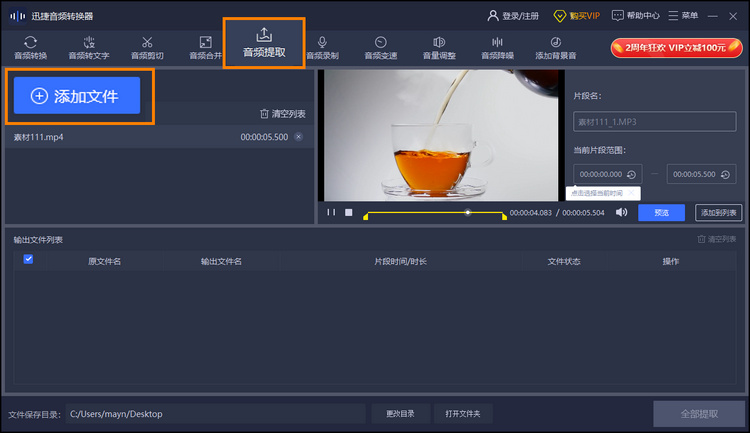Minimize the application window
750x433 pixels.
point(713,16)
